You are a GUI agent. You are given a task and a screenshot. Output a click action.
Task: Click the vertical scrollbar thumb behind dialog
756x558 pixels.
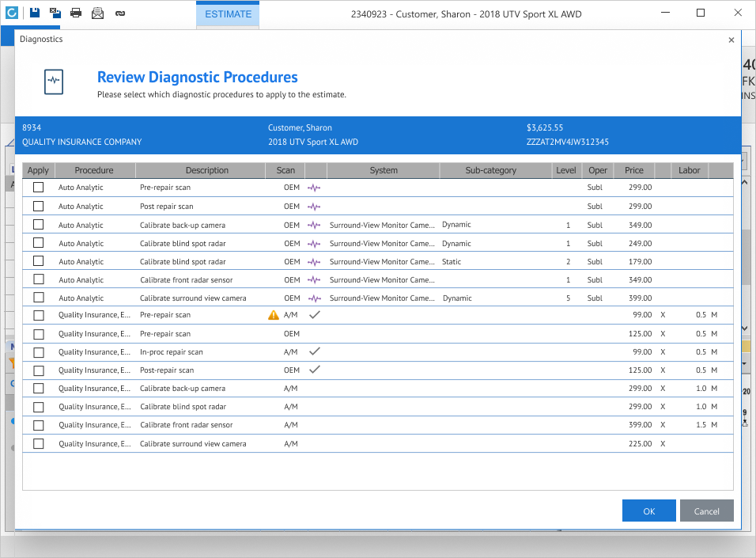tap(747, 257)
